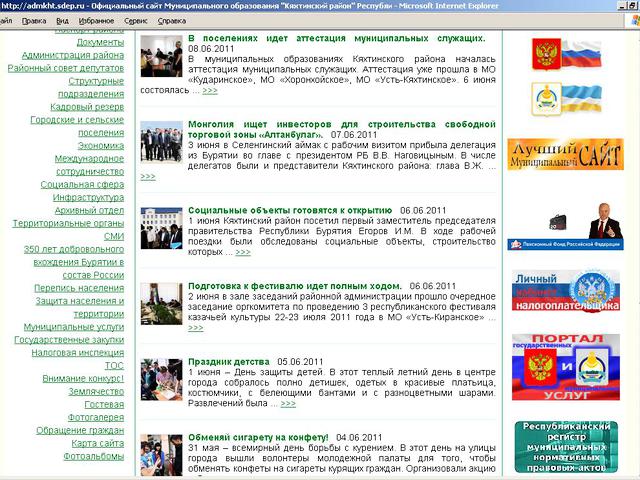This screenshot has height=480, width=640.
Task: Open Гостевая link
Action: tap(104, 404)
